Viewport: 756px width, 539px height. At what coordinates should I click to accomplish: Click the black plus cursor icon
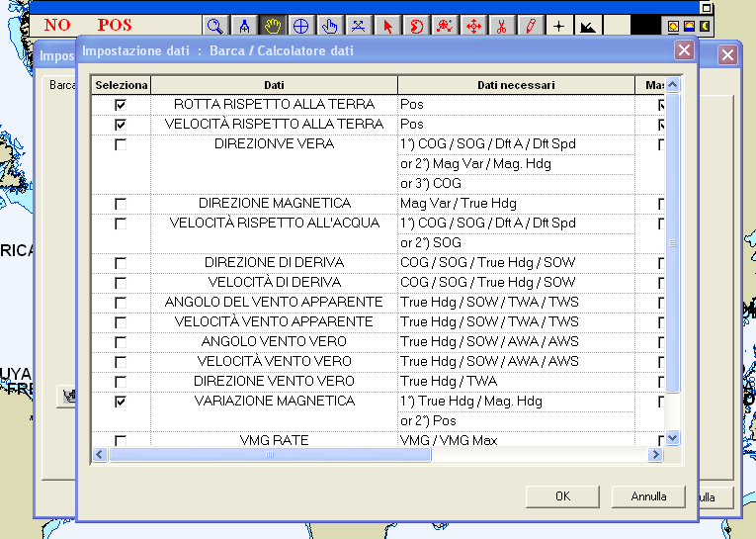pos(558,26)
